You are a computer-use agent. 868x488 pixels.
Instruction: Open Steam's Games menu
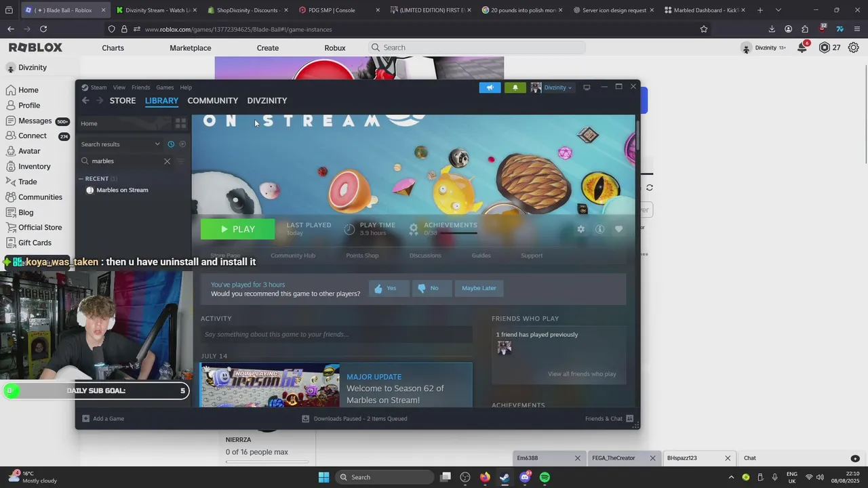coord(165,87)
